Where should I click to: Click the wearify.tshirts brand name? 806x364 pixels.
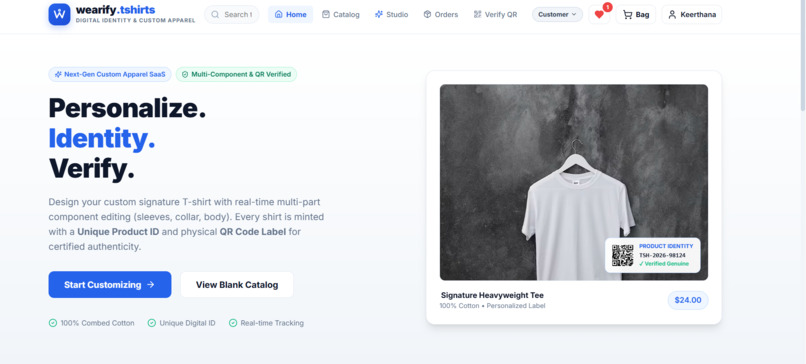[115, 10]
